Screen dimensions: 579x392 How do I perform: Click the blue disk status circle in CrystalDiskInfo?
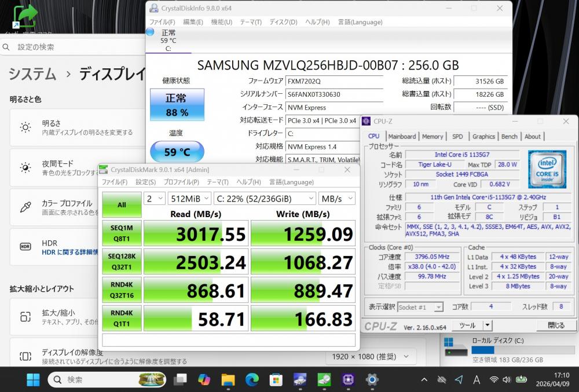(151, 32)
